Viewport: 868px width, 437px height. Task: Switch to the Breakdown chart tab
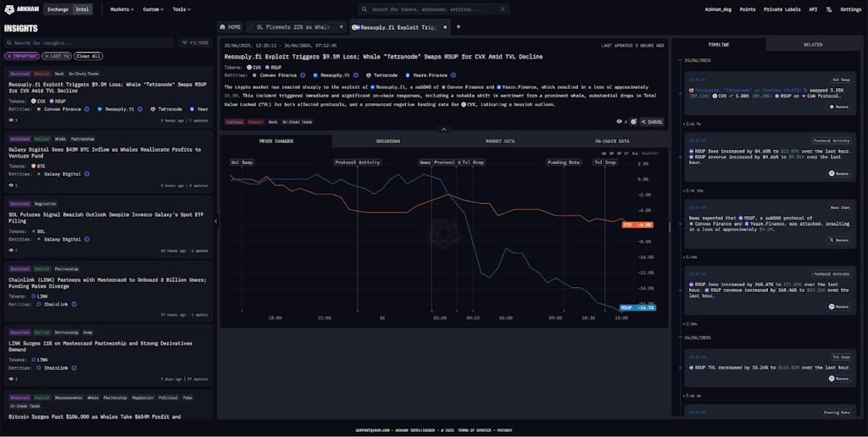(387, 141)
